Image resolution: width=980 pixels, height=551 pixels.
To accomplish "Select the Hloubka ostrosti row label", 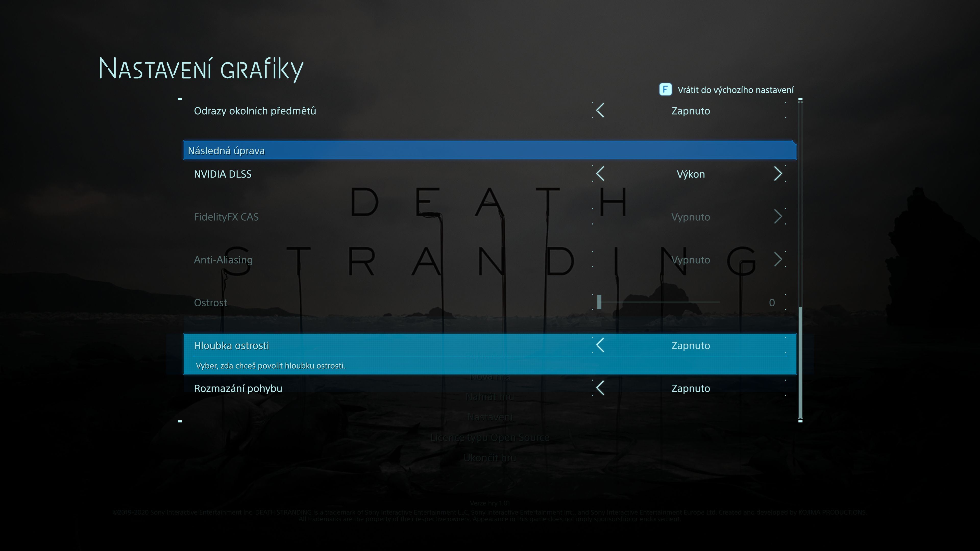I will tap(231, 346).
